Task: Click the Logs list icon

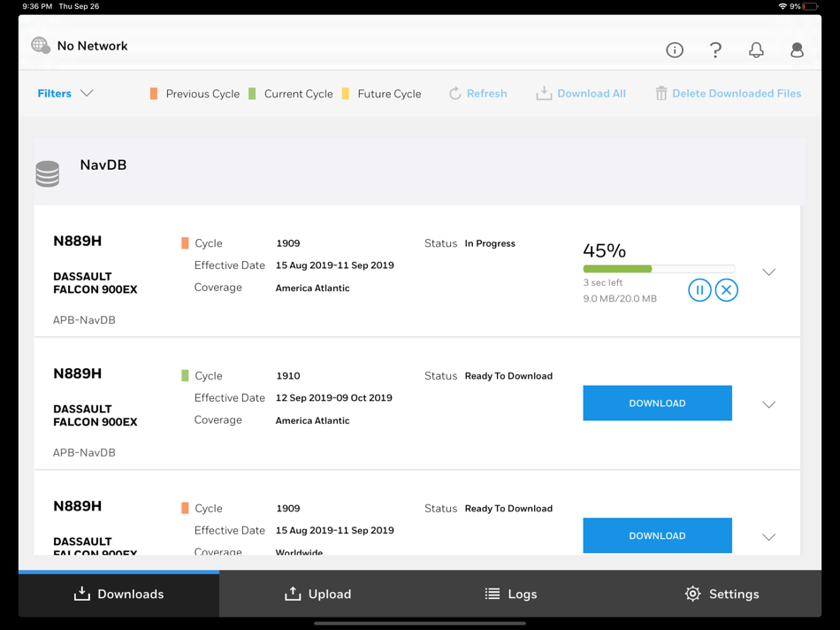Action: [493, 594]
